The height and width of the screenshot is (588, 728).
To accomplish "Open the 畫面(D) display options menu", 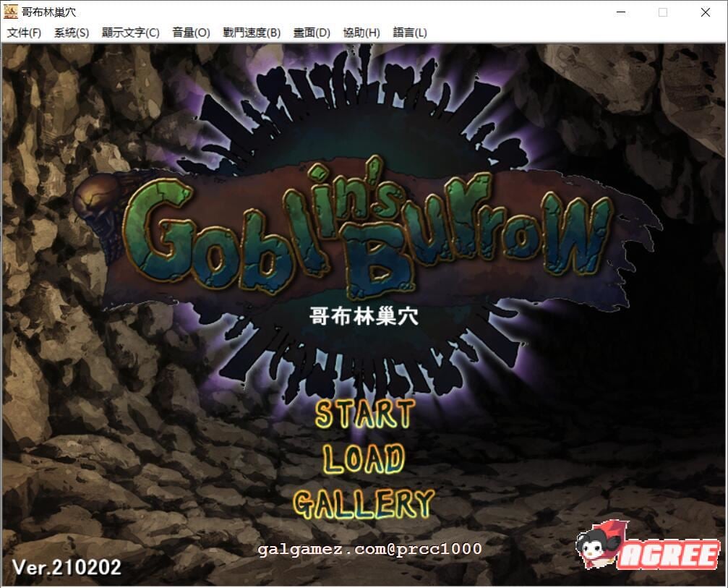I will click(x=313, y=33).
